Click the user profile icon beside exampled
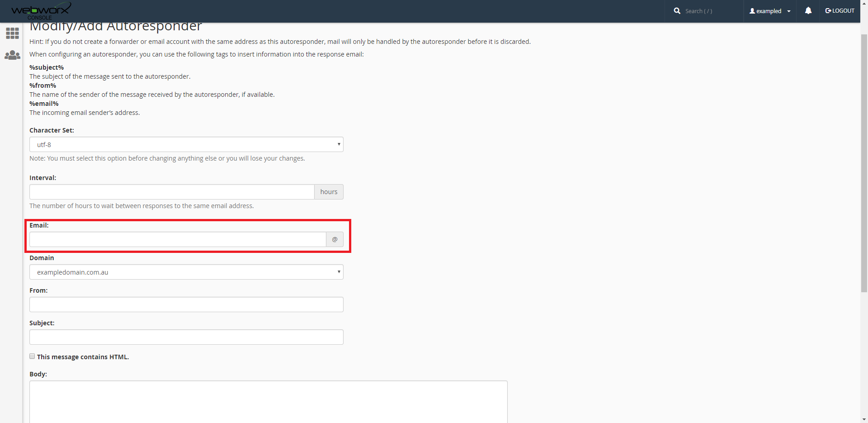868x423 pixels. click(752, 11)
